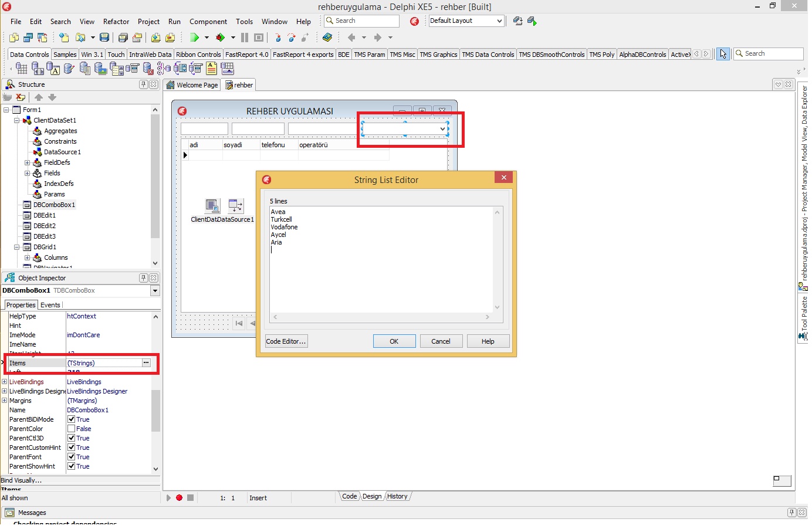
Task: Toggle the ParentBiDiMode checkbox
Action: point(71,419)
